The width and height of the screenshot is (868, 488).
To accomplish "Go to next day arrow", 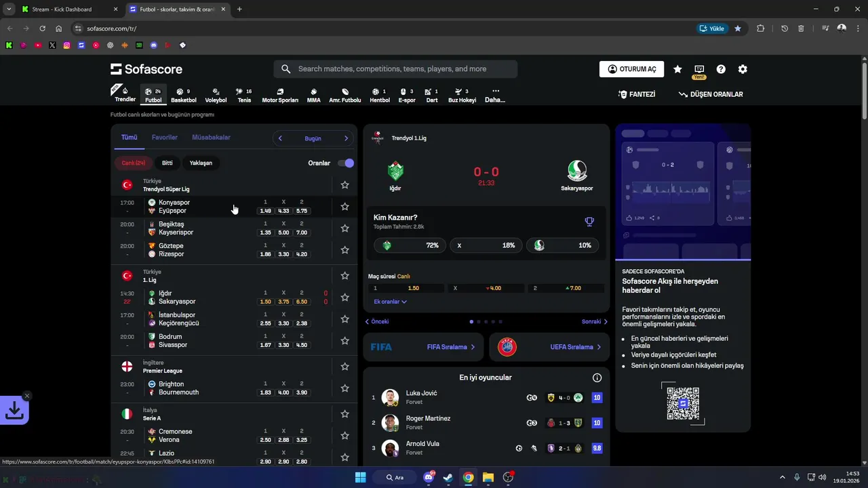I will click(346, 138).
